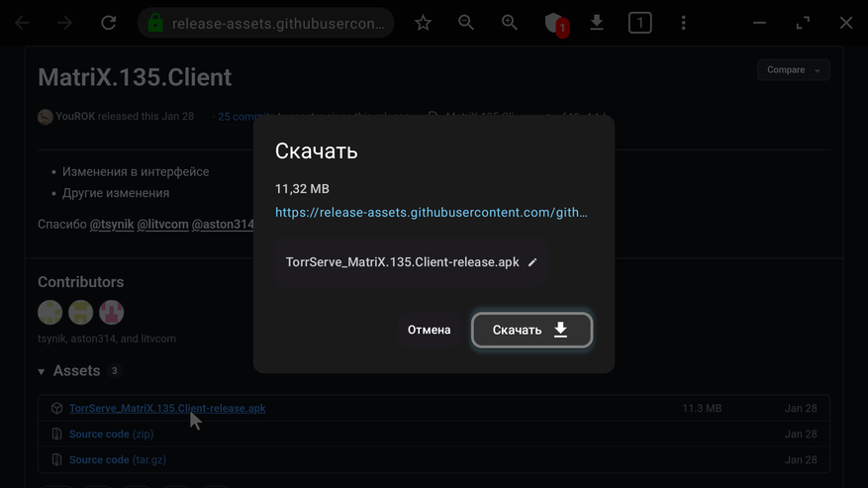Open the YouROK author name link

(75, 117)
